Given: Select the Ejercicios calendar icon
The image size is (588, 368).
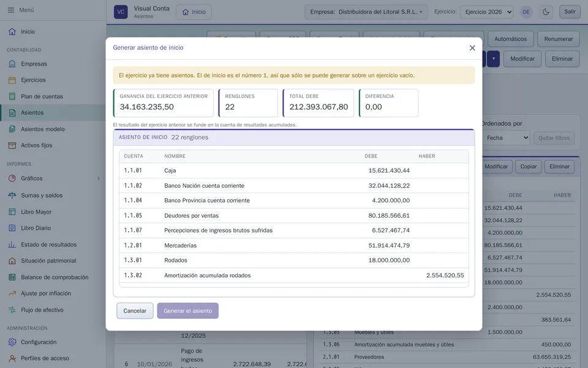Looking at the screenshot, I should pos(12,80).
